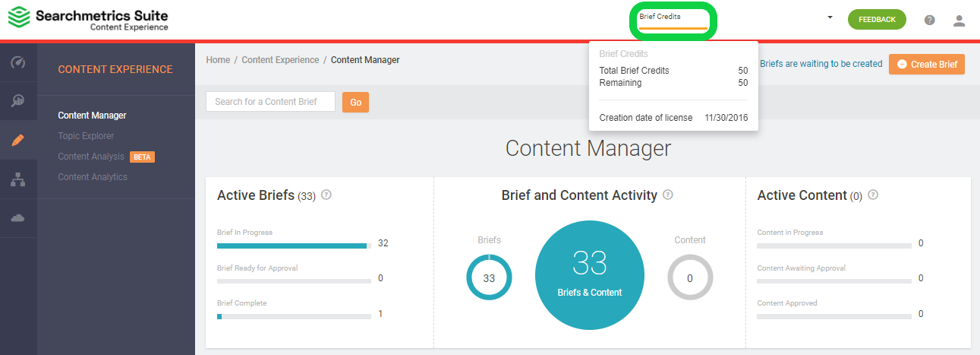Click the Content Approved bar
This screenshot has width=980, height=355.
point(834,316)
